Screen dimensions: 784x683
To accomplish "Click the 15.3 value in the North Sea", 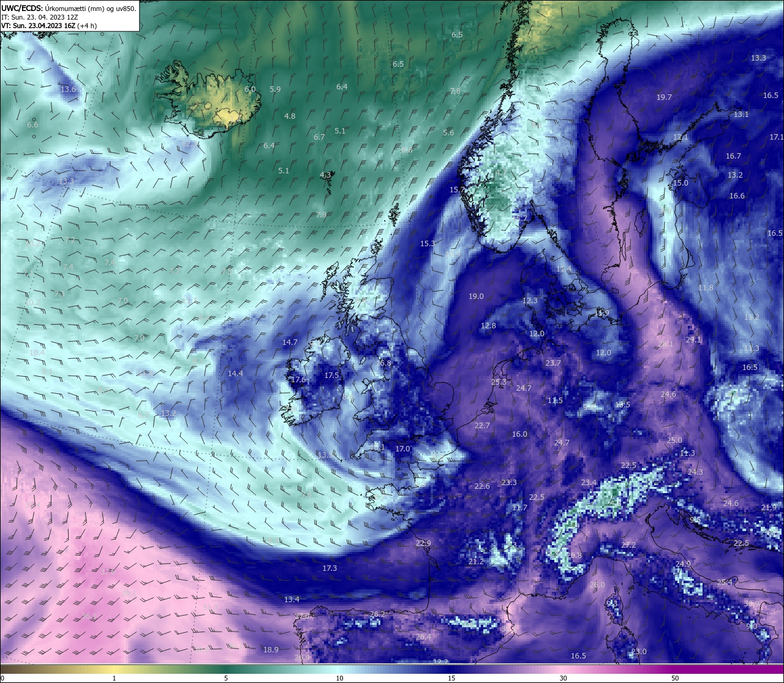I will point(428,244).
